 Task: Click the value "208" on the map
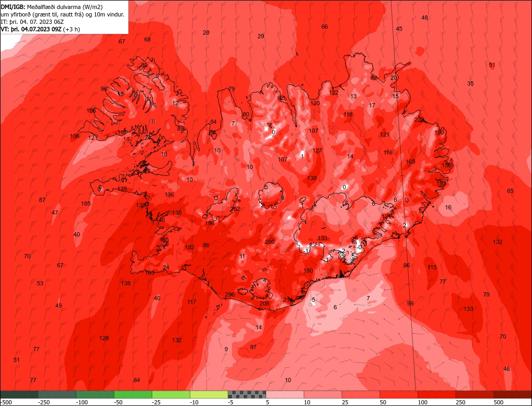click(x=264, y=303)
